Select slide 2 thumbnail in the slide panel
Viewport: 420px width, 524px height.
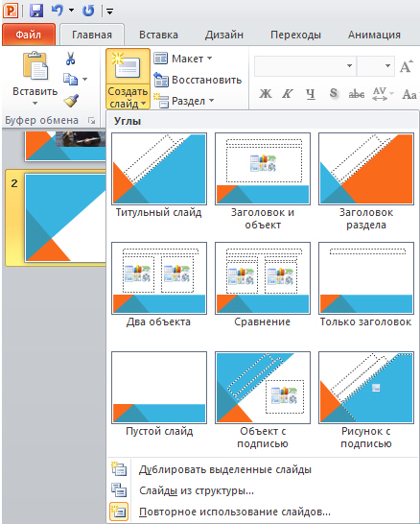click(66, 217)
